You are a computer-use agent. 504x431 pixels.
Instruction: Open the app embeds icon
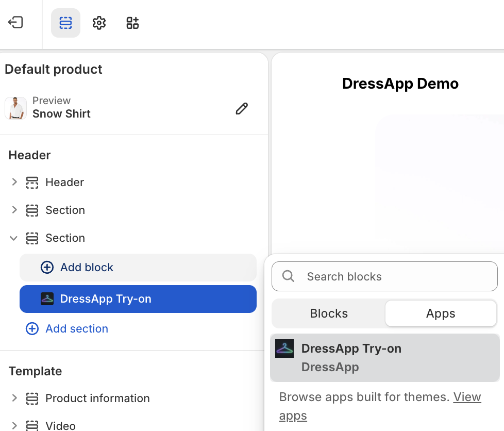coord(132,23)
